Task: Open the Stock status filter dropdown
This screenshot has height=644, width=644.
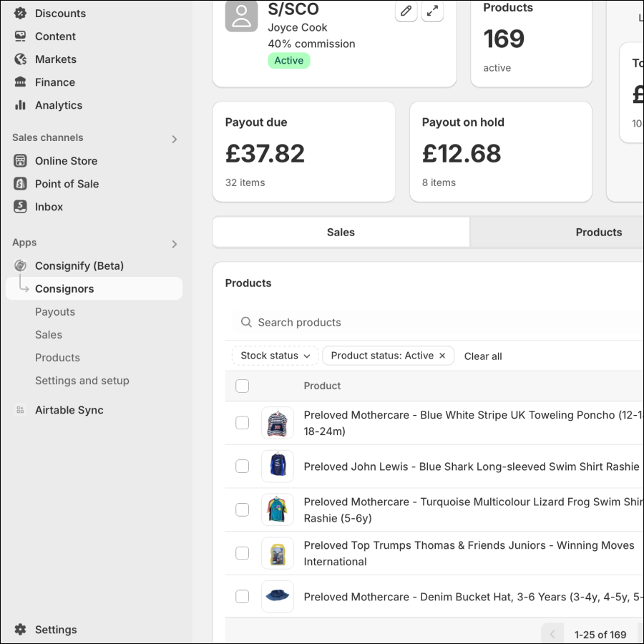Action: [275, 356]
